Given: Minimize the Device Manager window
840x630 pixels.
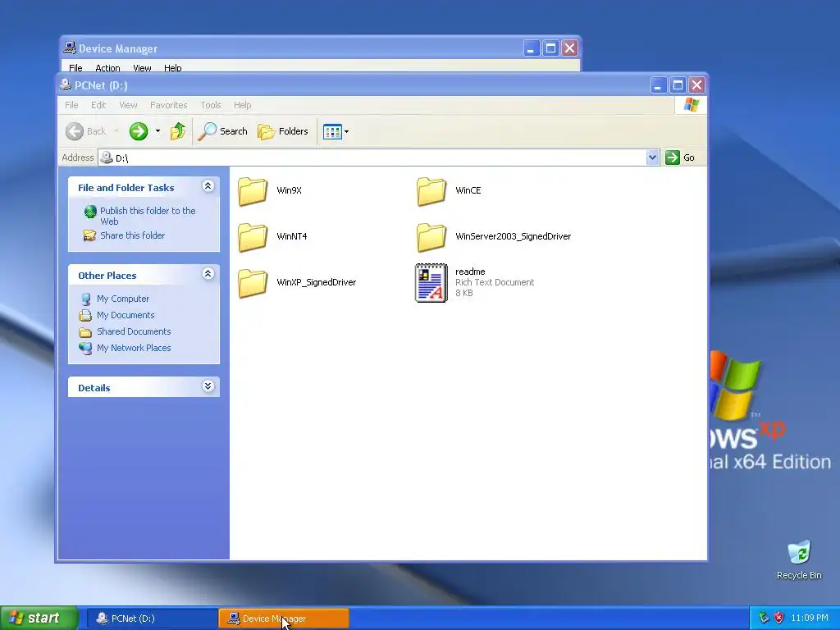Looking at the screenshot, I should (531, 48).
